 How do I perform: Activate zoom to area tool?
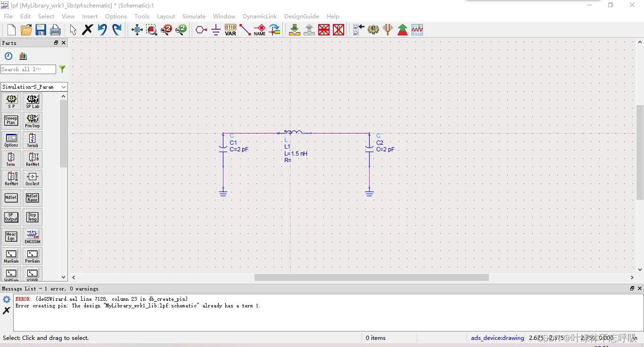(x=152, y=30)
